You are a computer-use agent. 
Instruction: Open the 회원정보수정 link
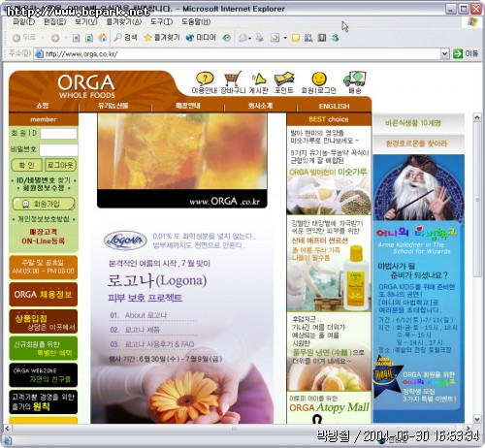point(44,188)
